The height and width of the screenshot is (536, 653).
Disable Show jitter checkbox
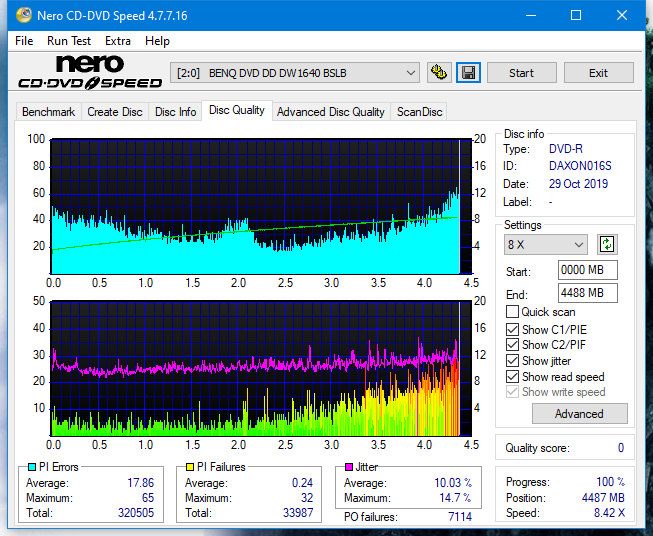[512, 361]
